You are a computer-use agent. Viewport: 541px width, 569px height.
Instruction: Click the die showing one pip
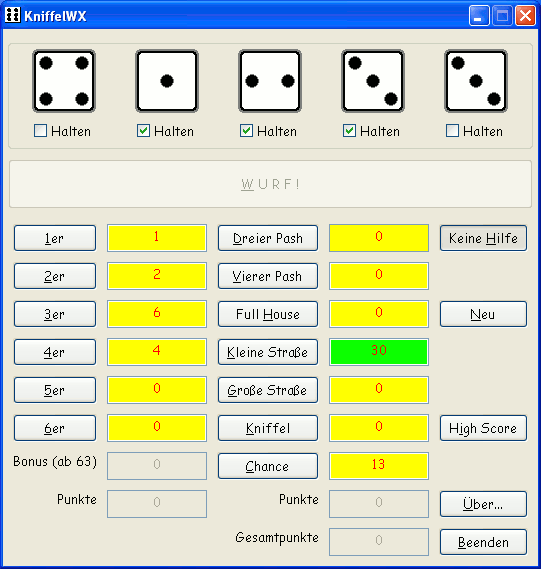point(167,81)
